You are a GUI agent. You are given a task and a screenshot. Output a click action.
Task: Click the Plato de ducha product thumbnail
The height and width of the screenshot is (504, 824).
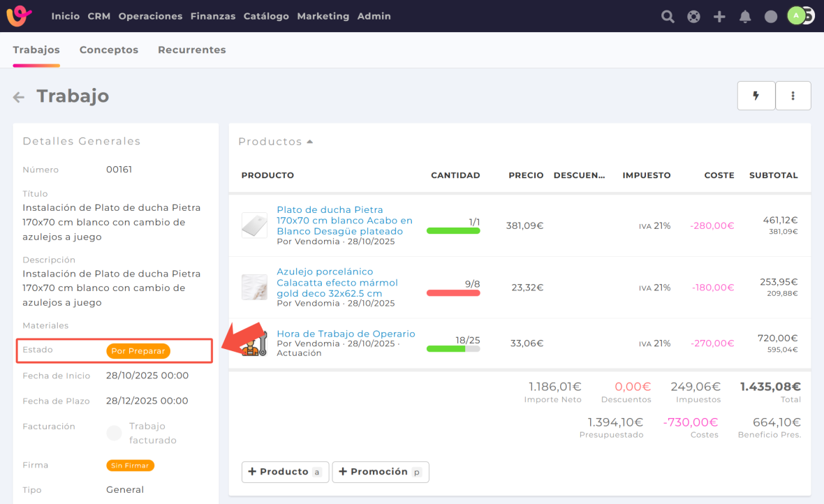click(x=254, y=225)
